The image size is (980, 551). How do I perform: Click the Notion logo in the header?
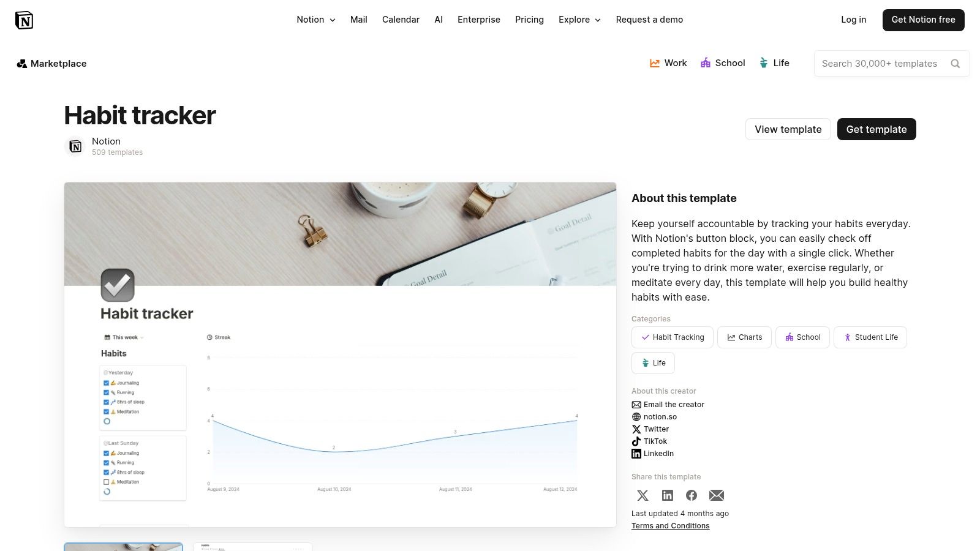[24, 20]
